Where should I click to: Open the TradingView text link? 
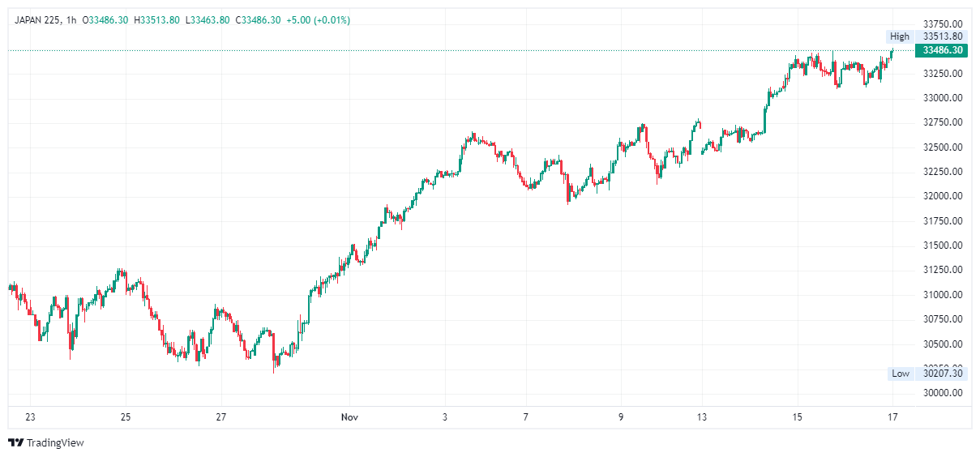tap(55, 442)
